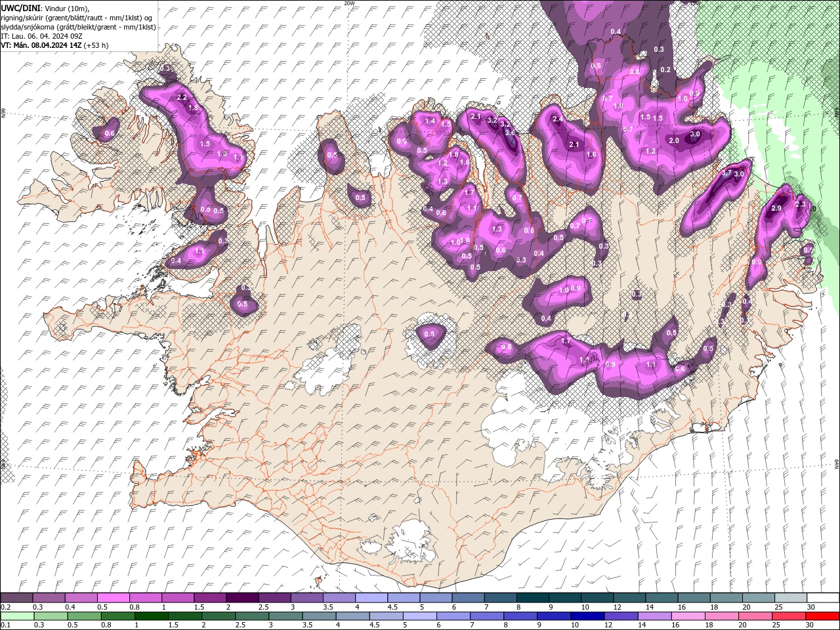Viewport: 840px width, 630px height.
Task: Click the 'VT: Mán. 08.04.2024 14Z (+53 h)' line
Action: click(x=54, y=45)
